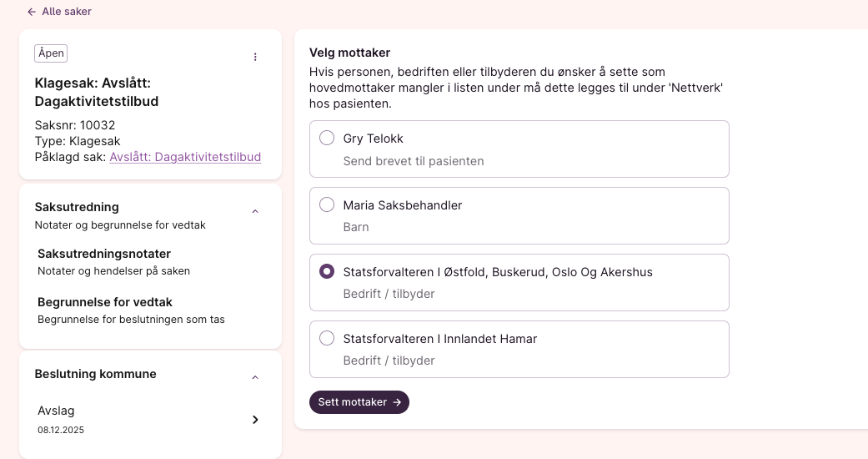
Task: Click the Saksutredning section header
Action: tap(77, 207)
